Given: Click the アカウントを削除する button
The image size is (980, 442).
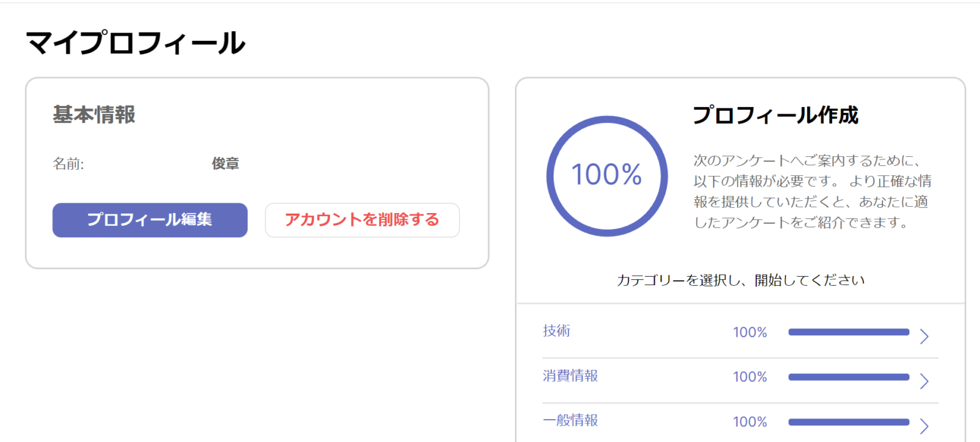Looking at the screenshot, I should coord(362,220).
